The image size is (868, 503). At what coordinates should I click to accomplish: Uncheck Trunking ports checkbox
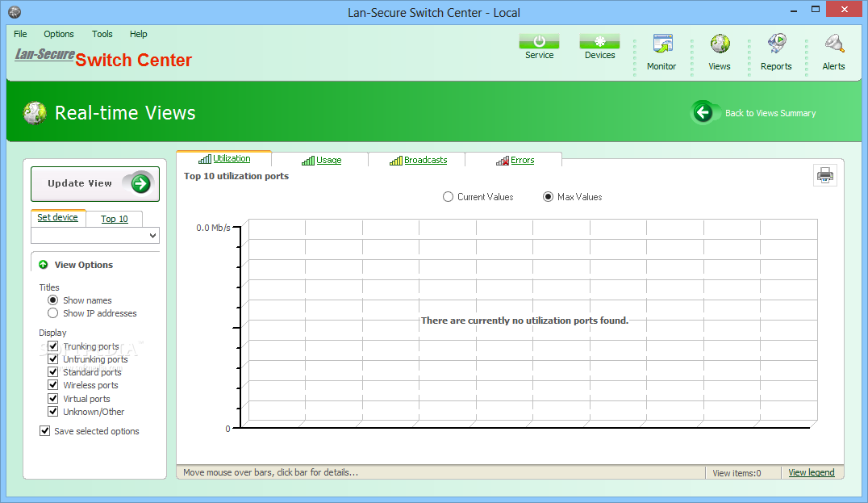coord(53,346)
